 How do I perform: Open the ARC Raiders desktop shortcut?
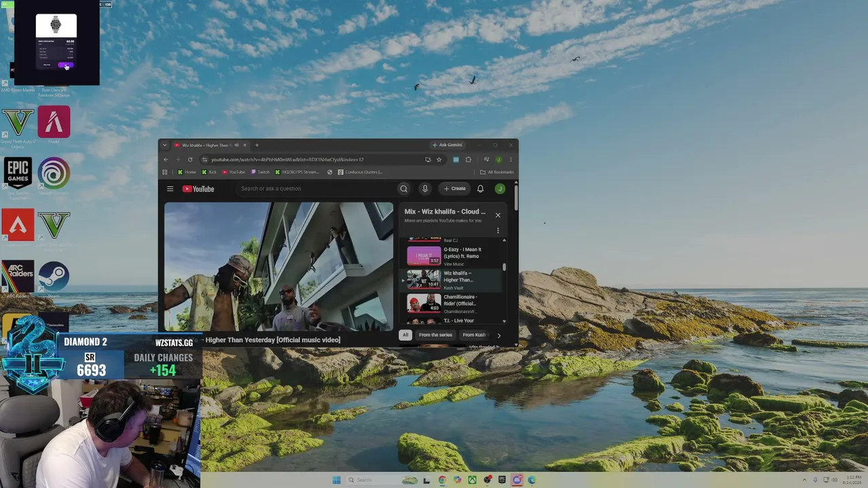[18, 278]
